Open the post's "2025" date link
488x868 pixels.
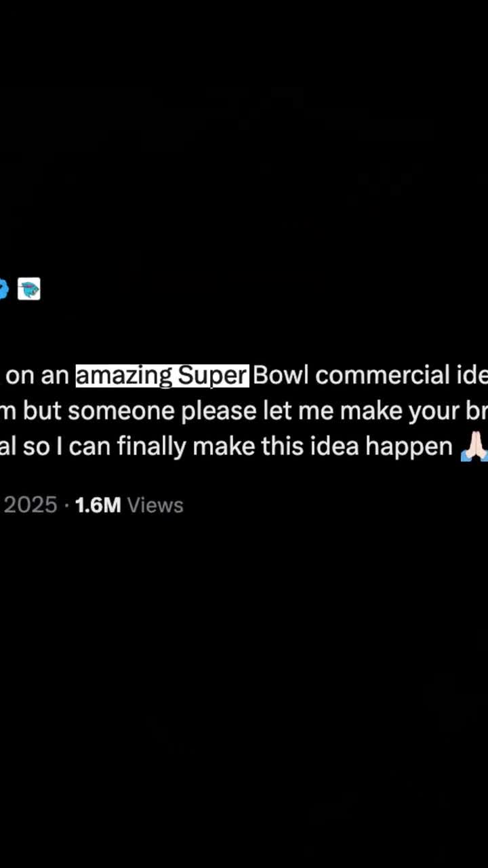pyautogui.click(x=30, y=505)
